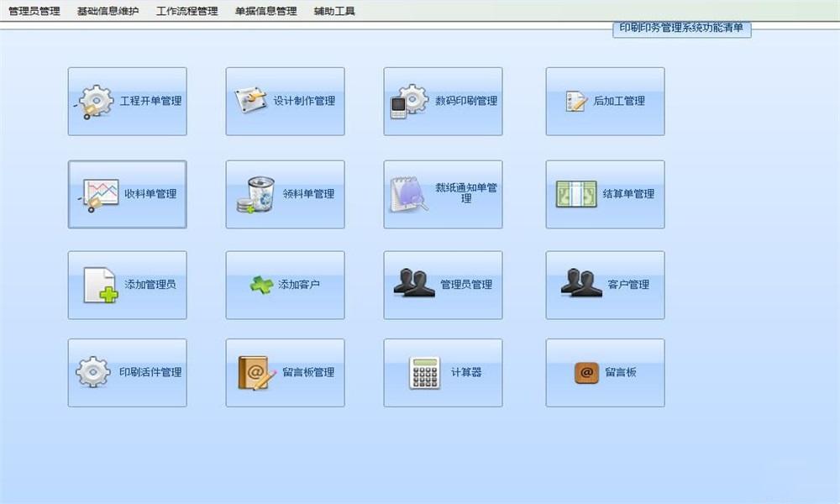Screen dimensions: 840x504
Task: Select the 印刷印务管理系统功能清单 title label
Action: point(681,29)
